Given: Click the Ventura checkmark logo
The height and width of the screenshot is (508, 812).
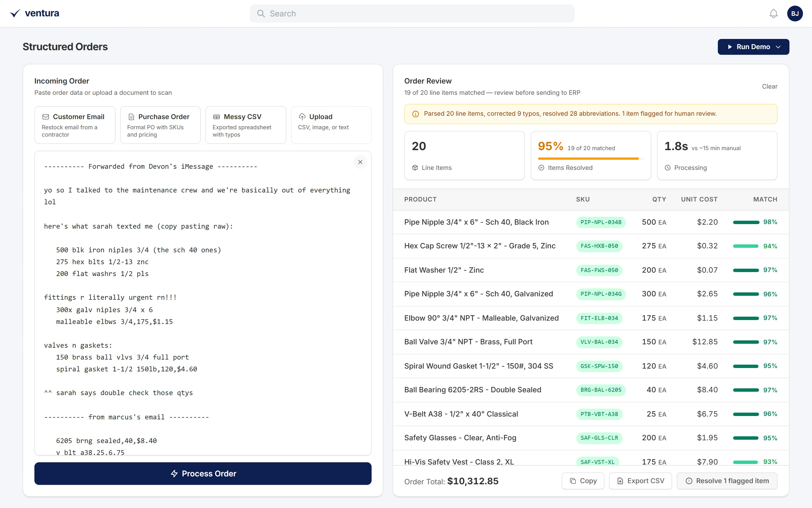Looking at the screenshot, I should (x=15, y=13).
